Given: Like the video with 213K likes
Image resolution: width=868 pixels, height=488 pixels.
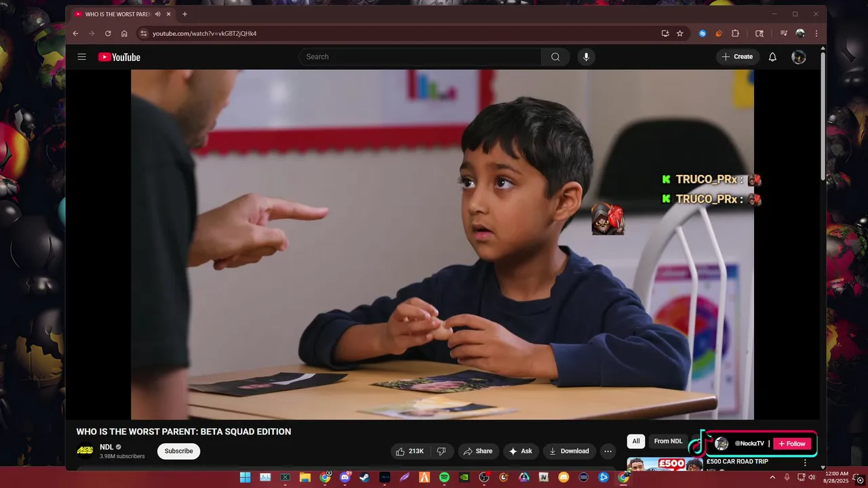Looking at the screenshot, I should point(410,451).
